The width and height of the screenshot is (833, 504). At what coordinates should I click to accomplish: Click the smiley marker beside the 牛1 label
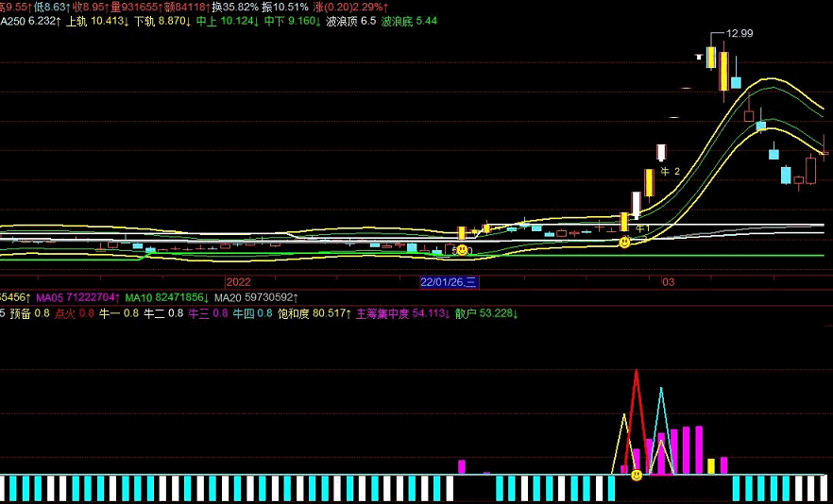click(625, 243)
